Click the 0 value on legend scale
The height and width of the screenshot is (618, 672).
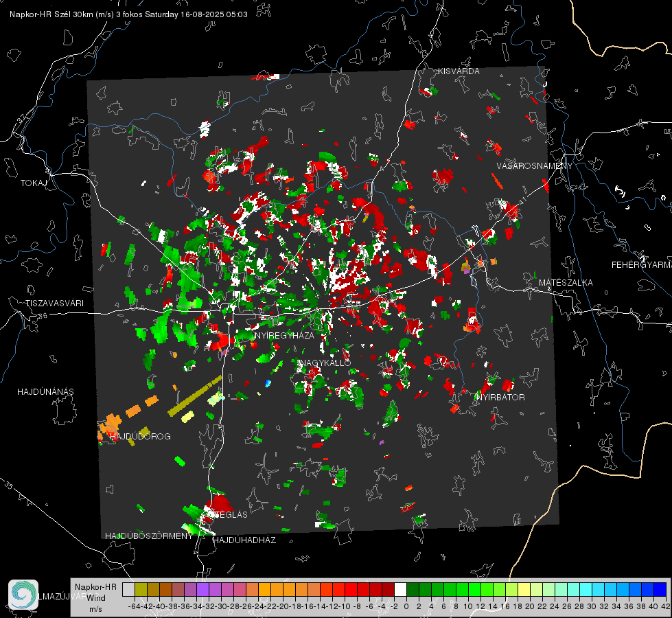(x=406, y=606)
